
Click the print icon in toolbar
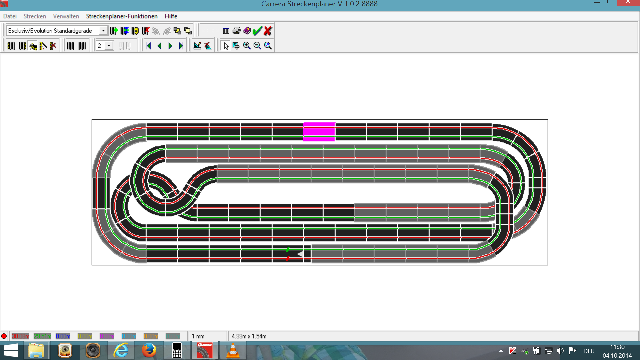(236, 31)
